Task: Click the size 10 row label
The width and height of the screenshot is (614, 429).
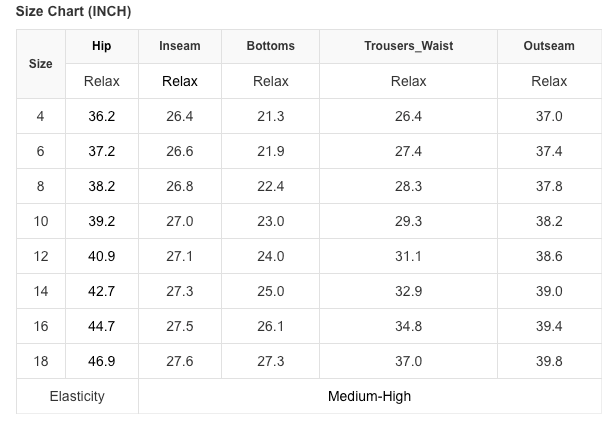Action: pyautogui.click(x=41, y=221)
